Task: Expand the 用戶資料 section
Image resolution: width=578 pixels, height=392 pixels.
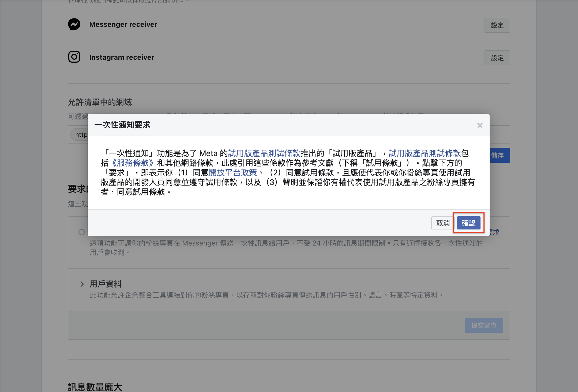Action: (x=82, y=284)
